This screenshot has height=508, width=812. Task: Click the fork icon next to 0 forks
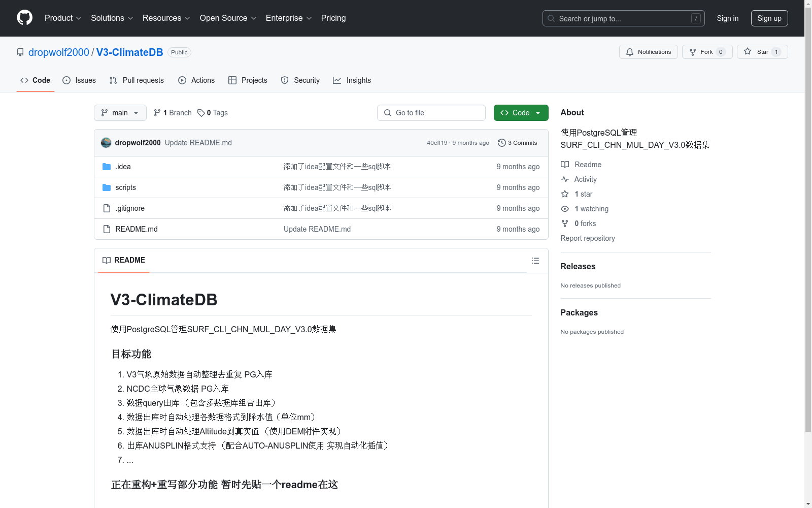565,224
